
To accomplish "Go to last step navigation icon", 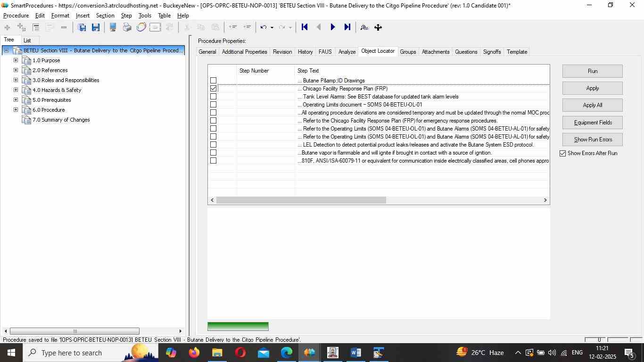I will coord(347,27).
